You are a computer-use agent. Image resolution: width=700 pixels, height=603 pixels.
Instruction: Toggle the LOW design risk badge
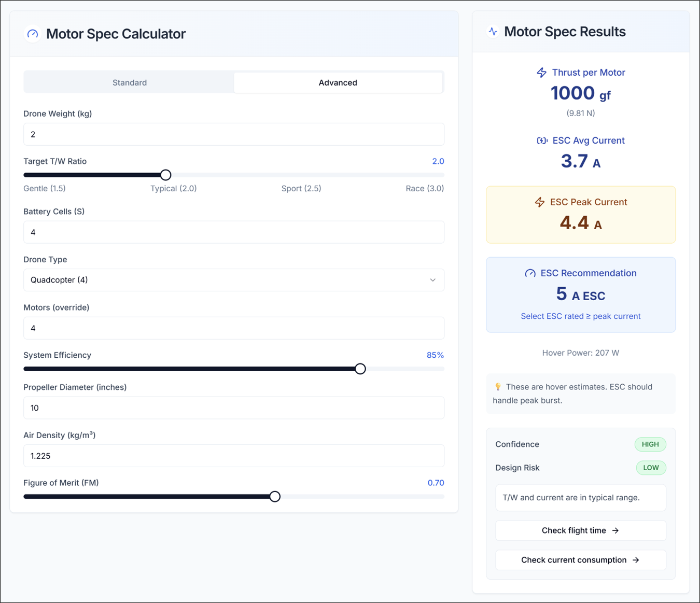[x=651, y=468]
